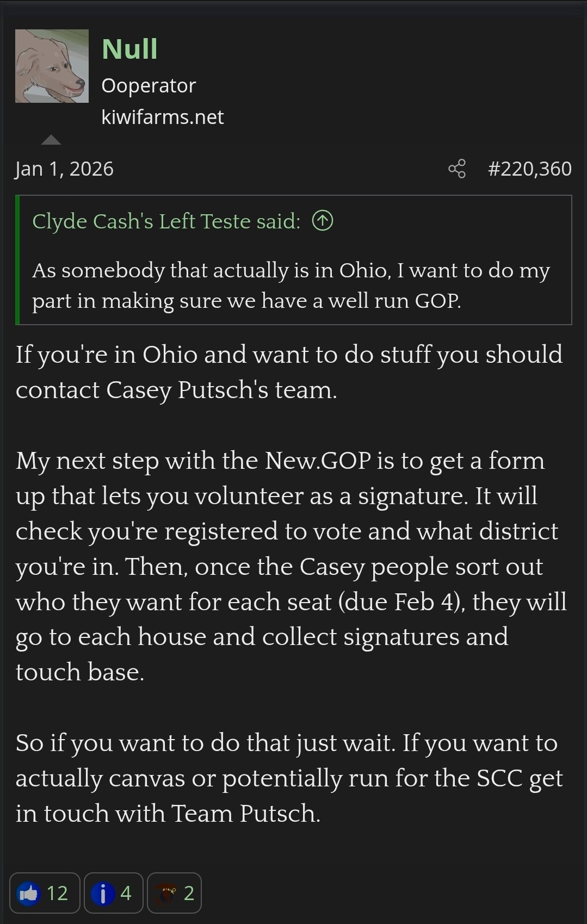Click the dark emblem reaction icon
587x924 pixels.
[x=166, y=893]
